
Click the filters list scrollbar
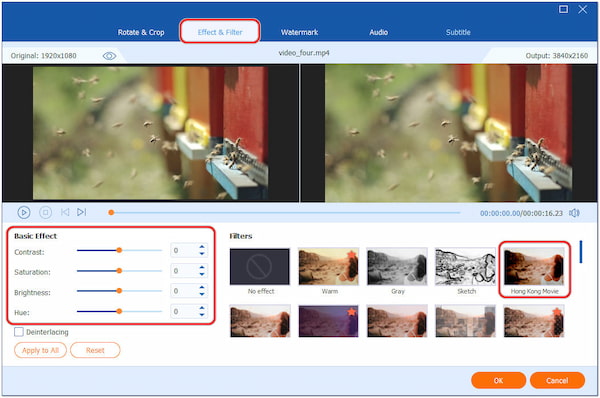(581, 252)
